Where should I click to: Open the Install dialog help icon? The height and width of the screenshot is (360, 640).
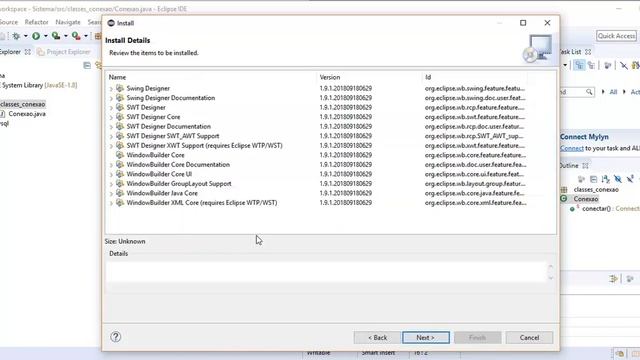pyautogui.click(x=116, y=337)
